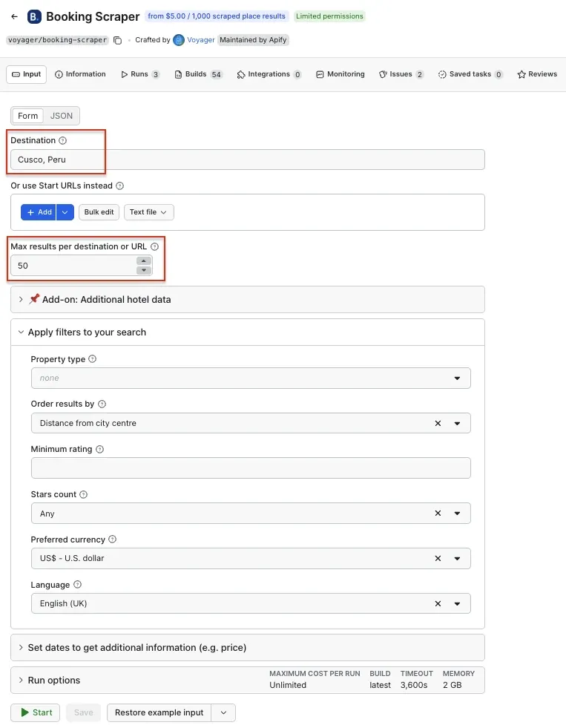This screenshot has height=728, width=566.
Task: Clear the Order results by selection
Action: 438,424
